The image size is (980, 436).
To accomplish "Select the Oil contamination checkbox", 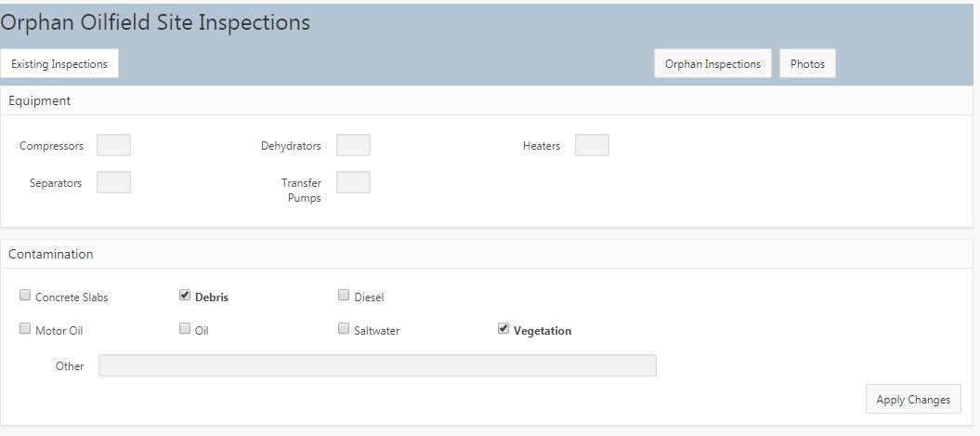I will point(185,329).
